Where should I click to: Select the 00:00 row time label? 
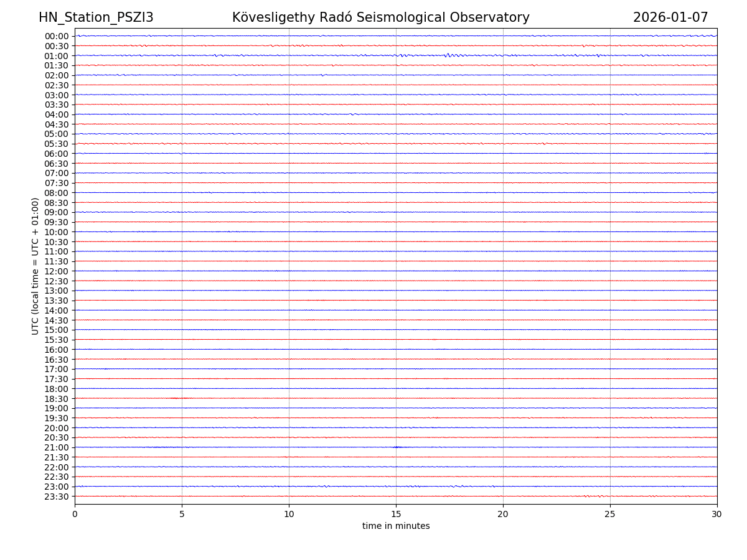57,36
